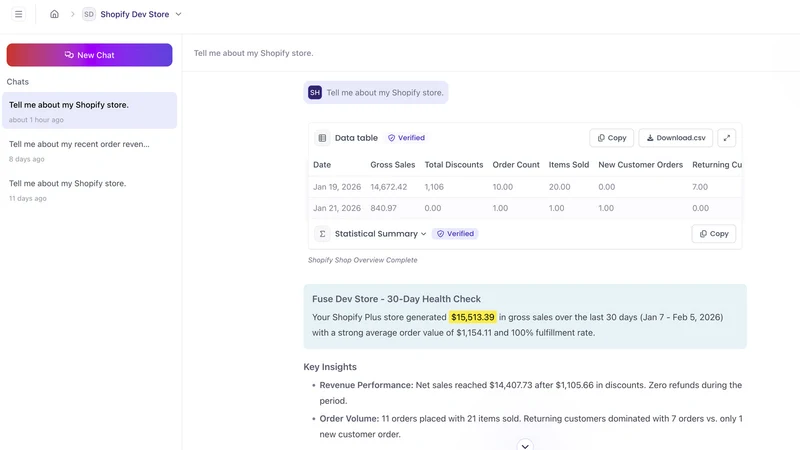Expand the Shopify Dev Store dropdown chevron
This screenshot has width=800, height=450.
tap(179, 14)
